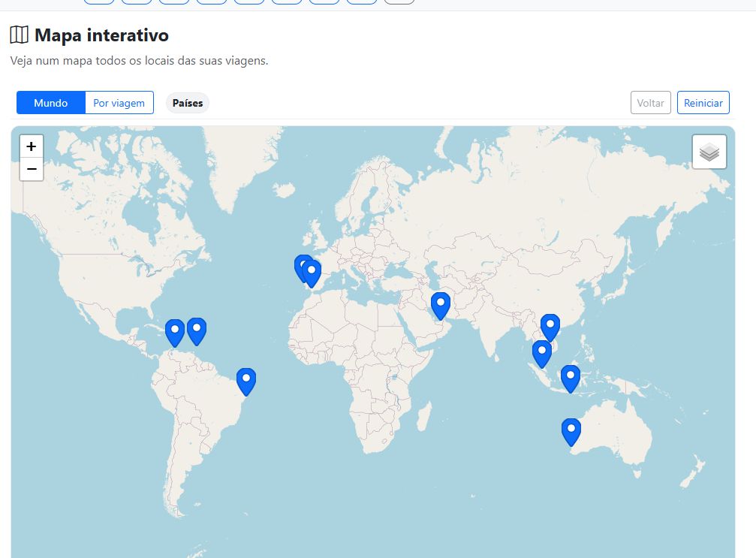This screenshot has width=756, height=558.
Task: Click the rear marker over Portugal coast
Action: coord(299,267)
